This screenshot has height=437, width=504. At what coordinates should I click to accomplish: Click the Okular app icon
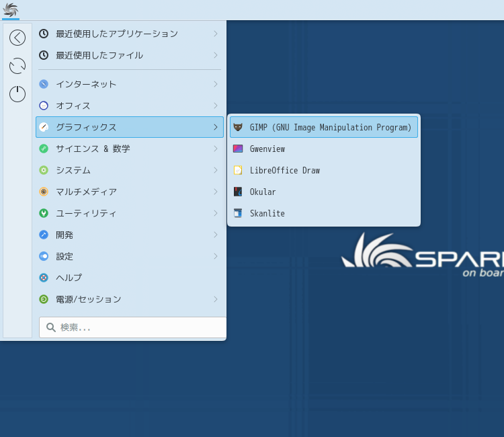238,192
